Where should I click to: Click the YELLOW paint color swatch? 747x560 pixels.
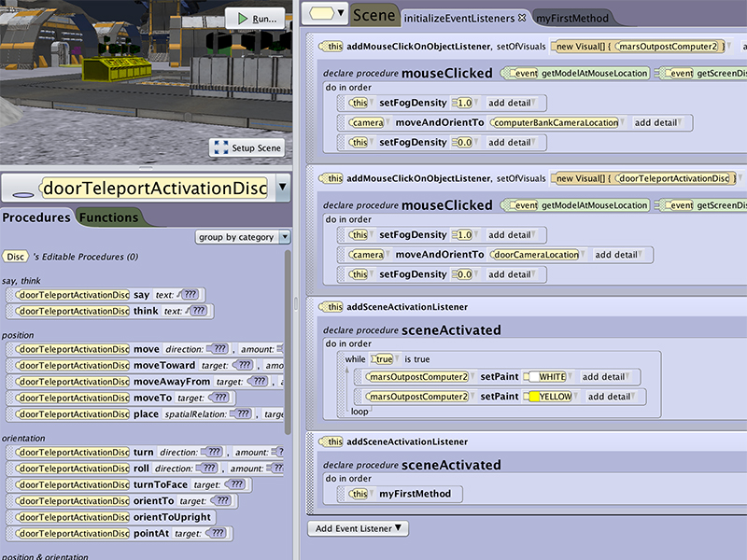(535, 397)
